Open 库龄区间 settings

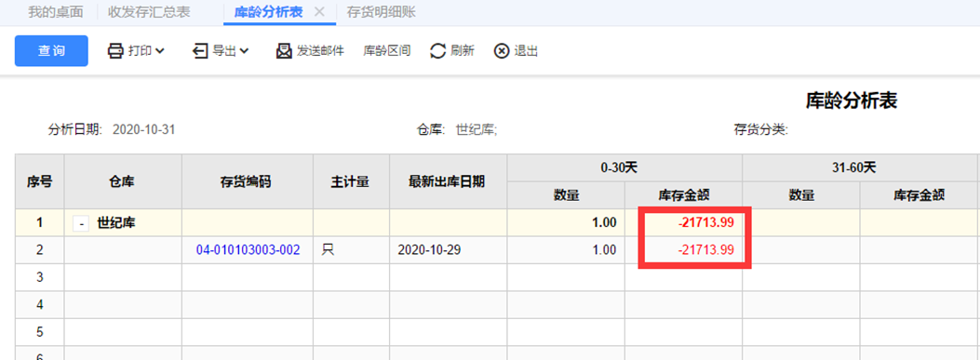pos(387,51)
